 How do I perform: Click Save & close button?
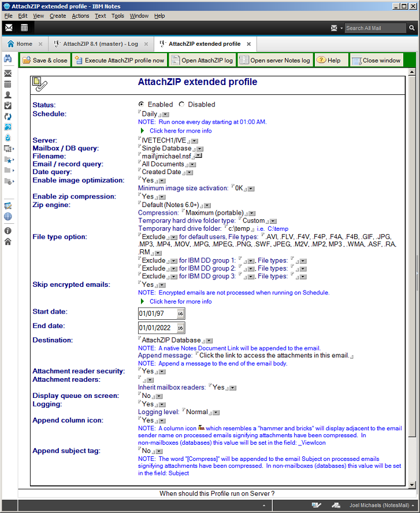(45, 60)
